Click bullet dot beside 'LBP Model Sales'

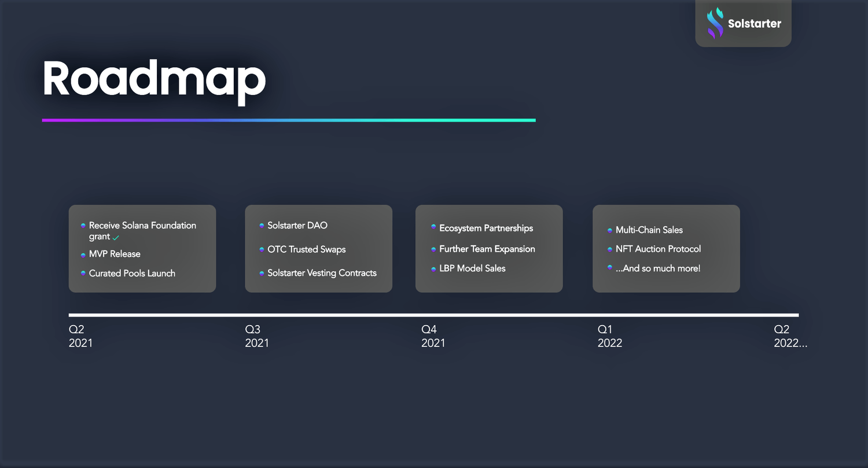point(433,268)
